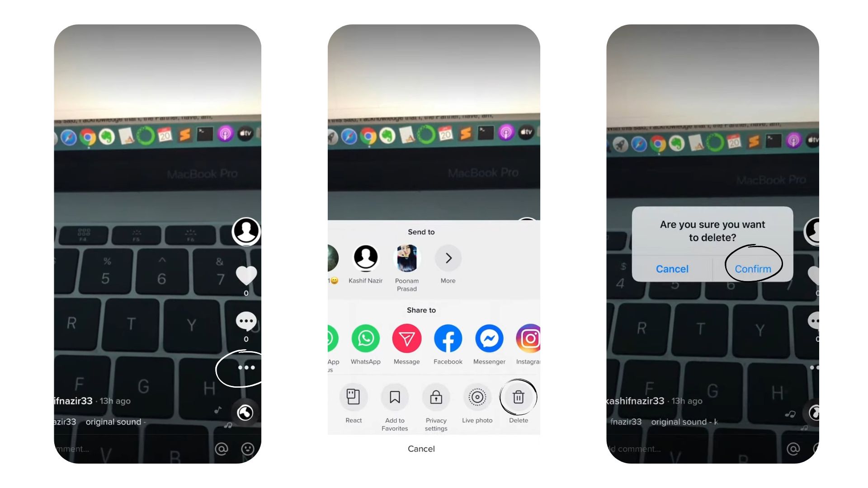Click Confirm to delete the post

[752, 269]
